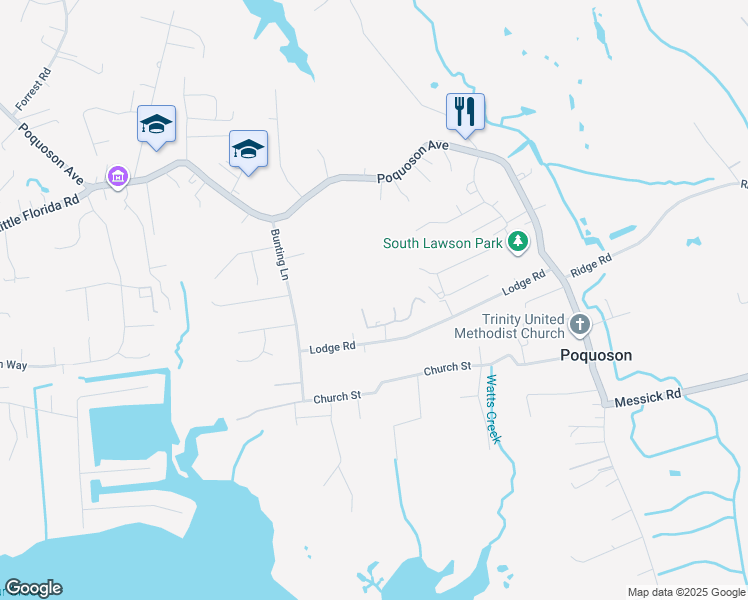Viewport: 748px width, 600px height.
Task: Click the Little Florida Rd label
Action: pos(39,215)
